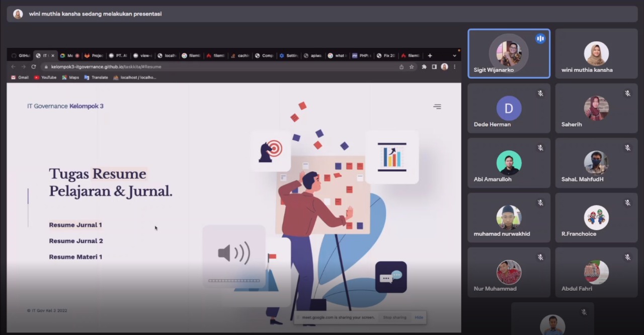Open the hamburger menu on the webpage
This screenshot has width=644, height=335.
point(437,107)
